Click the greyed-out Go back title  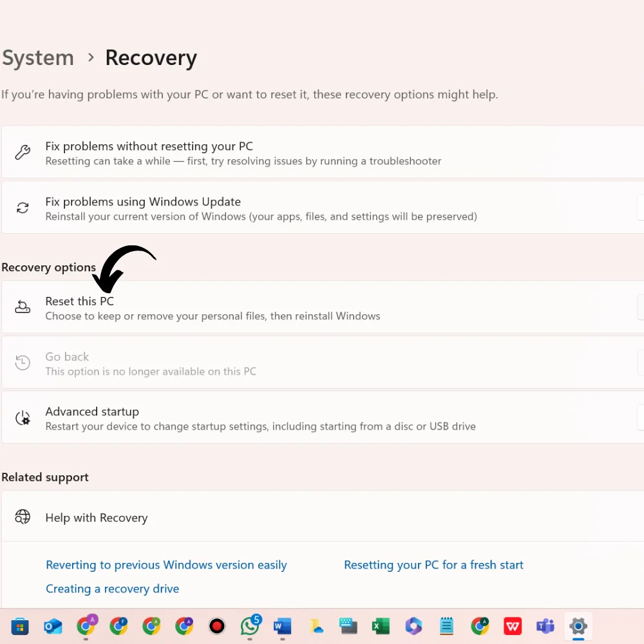point(67,357)
